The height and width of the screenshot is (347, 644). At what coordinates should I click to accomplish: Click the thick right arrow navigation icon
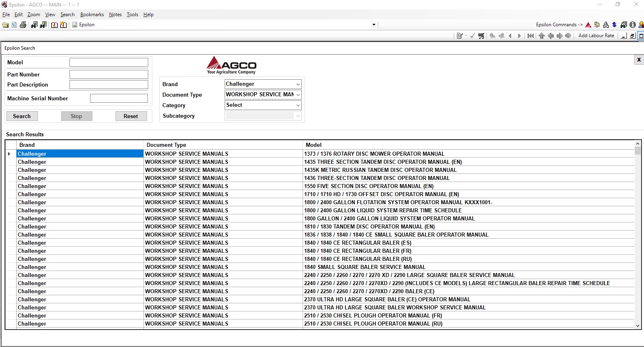tap(560, 36)
